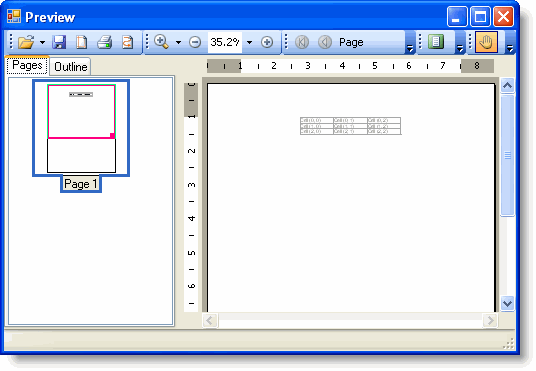Image resolution: width=536 pixels, height=371 pixels.
Task: Zoom out with the minus button
Action: (195, 42)
